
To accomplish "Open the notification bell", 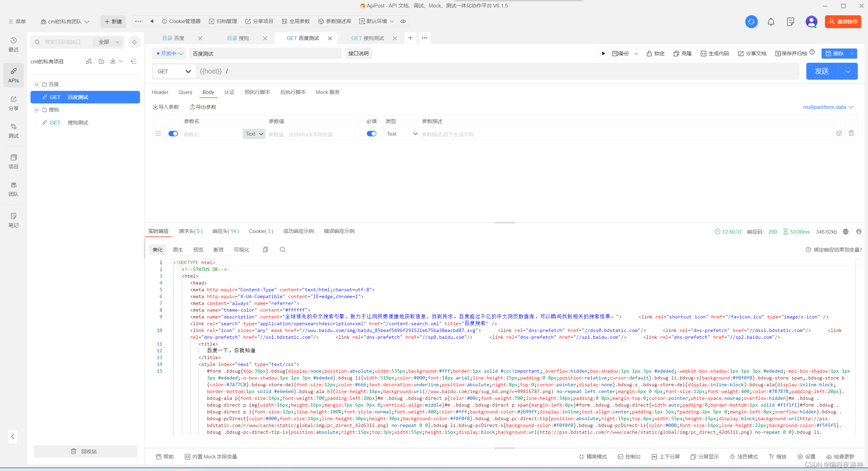I will click(771, 22).
